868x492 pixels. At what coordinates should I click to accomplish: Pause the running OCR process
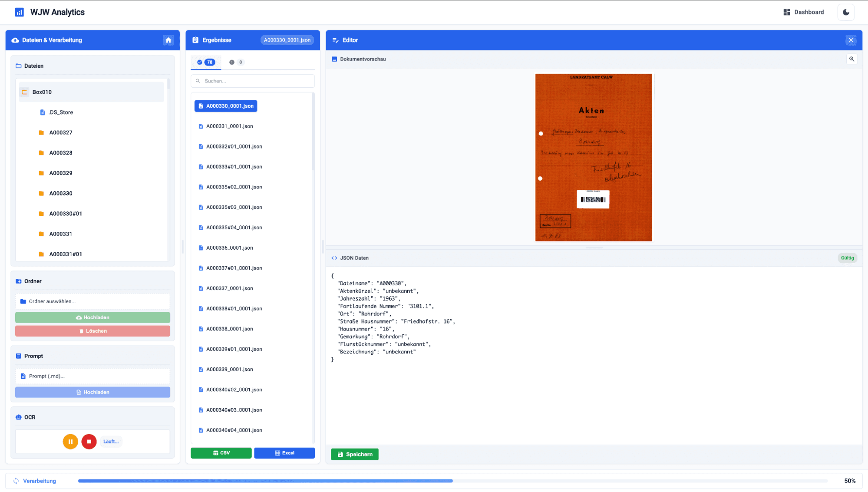(x=70, y=441)
